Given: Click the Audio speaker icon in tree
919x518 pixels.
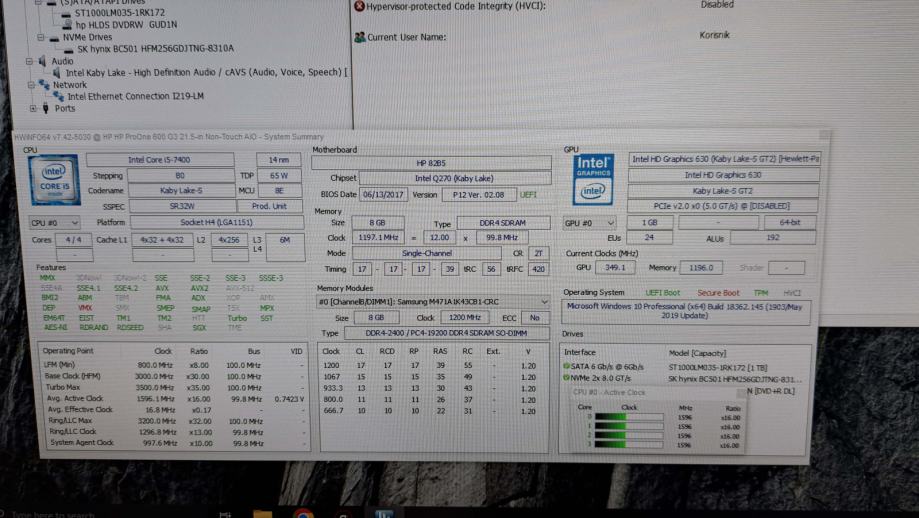Looking at the screenshot, I should pos(42,61).
